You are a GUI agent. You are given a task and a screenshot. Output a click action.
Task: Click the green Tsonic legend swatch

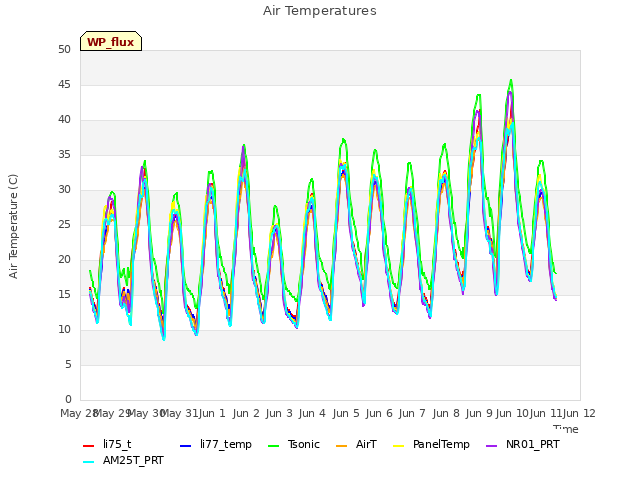coord(273,445)
